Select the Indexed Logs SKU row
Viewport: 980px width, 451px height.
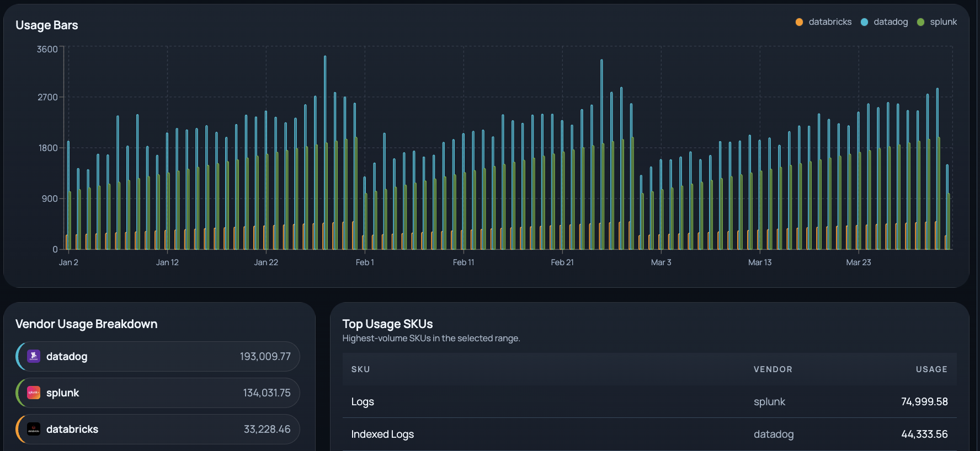click(649, 434)
